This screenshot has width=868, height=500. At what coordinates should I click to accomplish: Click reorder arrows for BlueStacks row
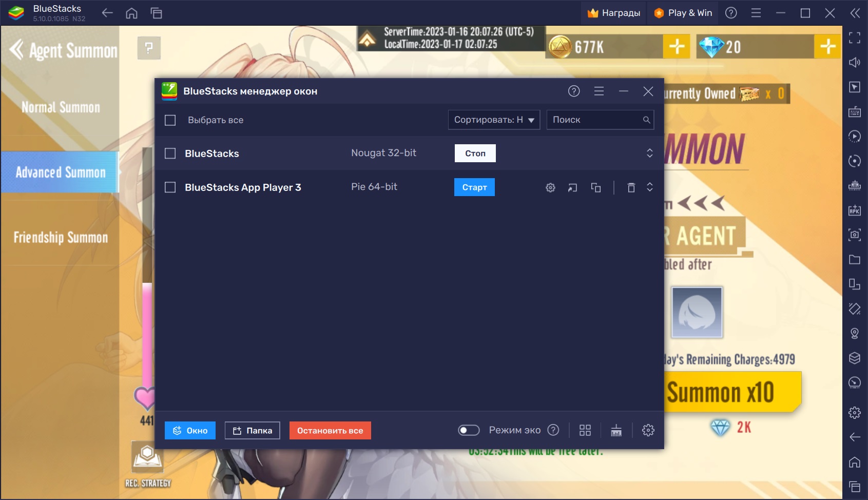coord(650,153)
